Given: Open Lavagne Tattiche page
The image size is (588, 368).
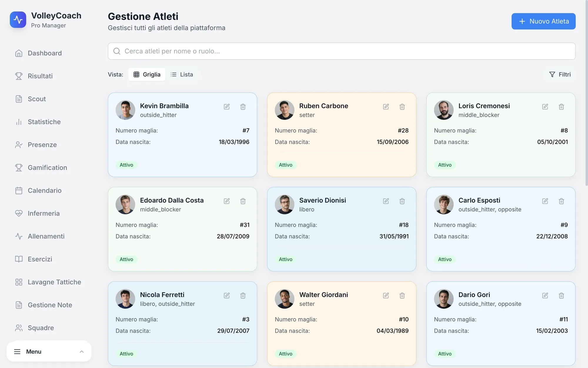Looking at the screenshot, I should tap(49, 282).
